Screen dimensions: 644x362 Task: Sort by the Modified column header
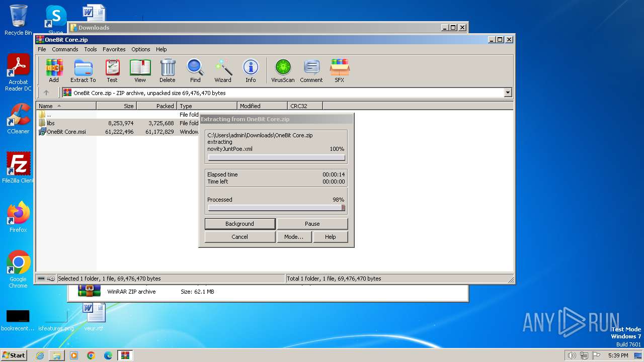click(x=263, y=106)
